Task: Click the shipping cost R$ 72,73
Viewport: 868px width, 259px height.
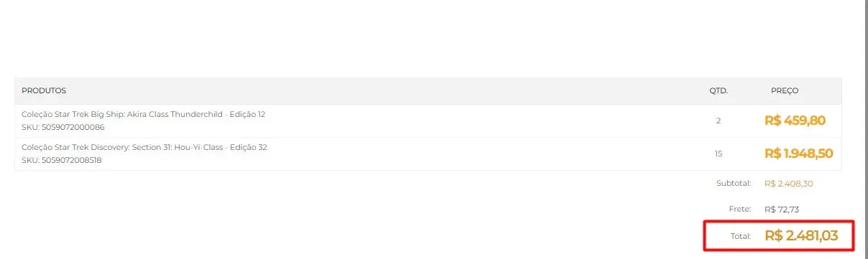Action: [x=782, y=209]
